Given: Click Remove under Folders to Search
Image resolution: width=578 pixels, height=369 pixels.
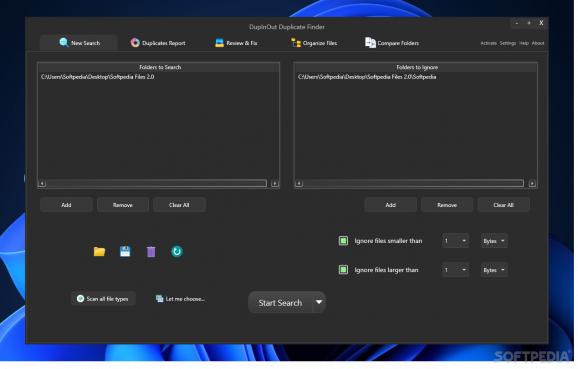Looking at the screenshot, I should (123, 205).
